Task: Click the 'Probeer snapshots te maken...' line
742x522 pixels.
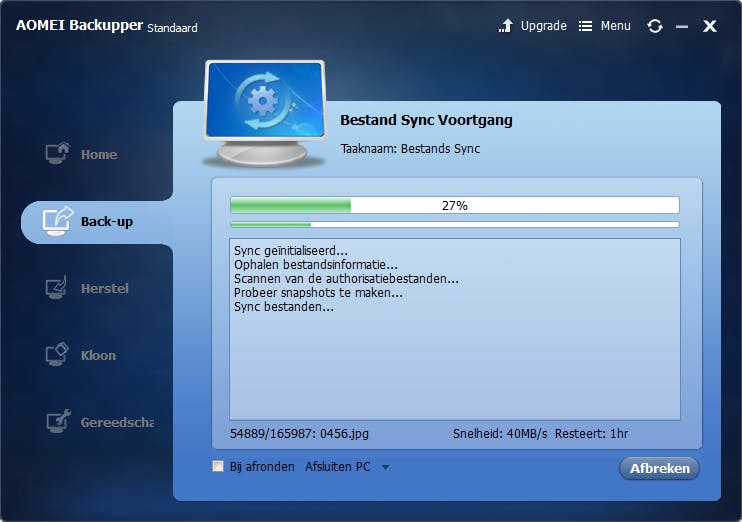Action: (318, 293)
